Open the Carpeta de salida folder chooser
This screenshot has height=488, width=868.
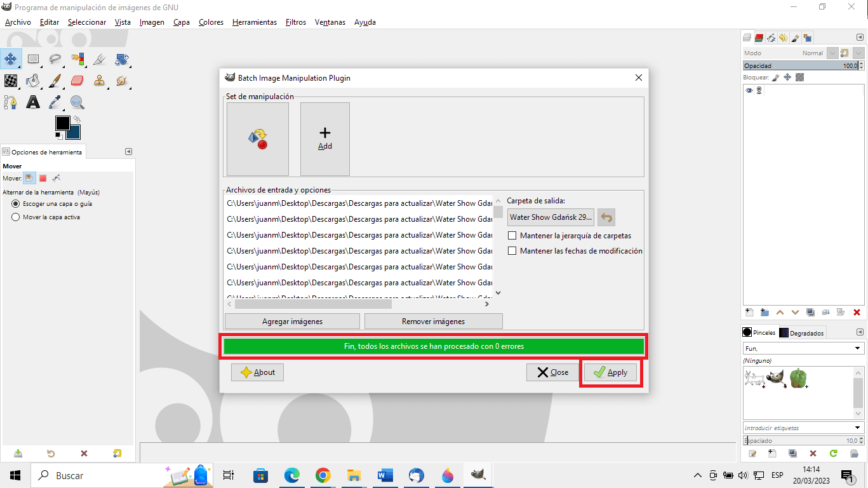coord(551,217)
